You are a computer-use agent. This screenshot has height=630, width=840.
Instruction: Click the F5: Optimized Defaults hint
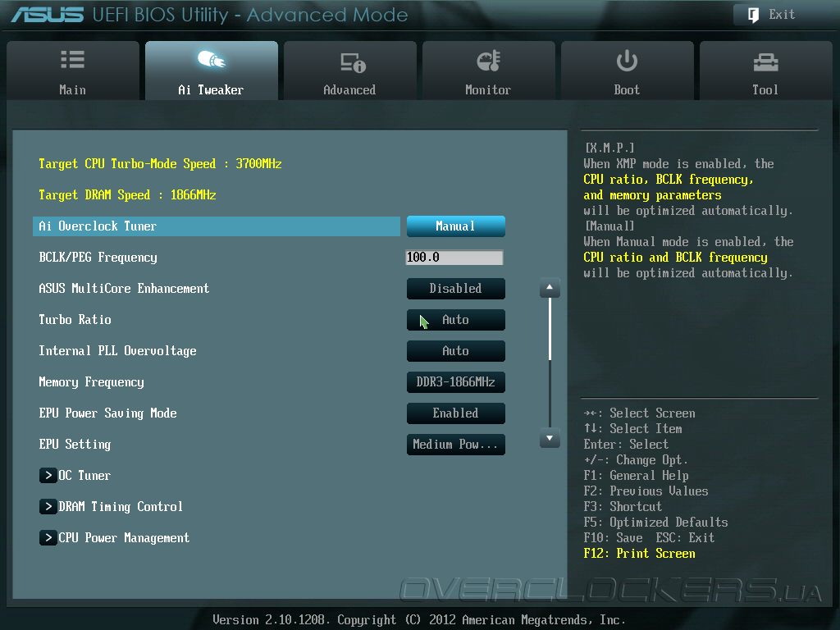(655, 523)
